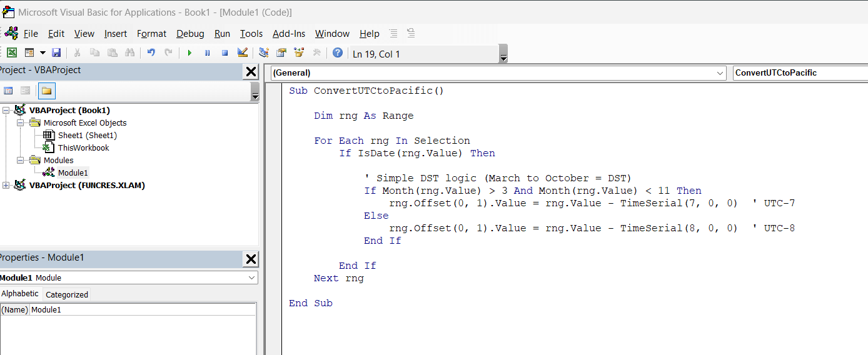Click the Reset (stop) square icon

pyautogui.click(x=225, y=53)
